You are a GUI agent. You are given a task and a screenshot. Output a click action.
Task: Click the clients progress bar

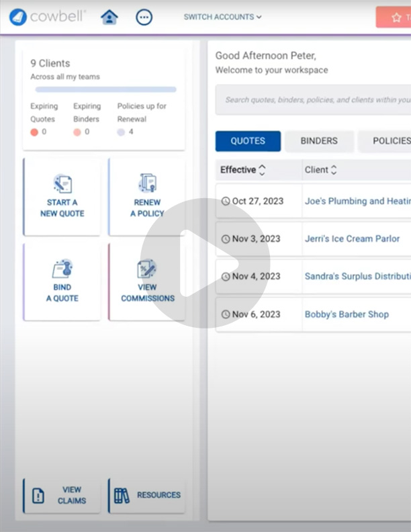tap(106, 89)
